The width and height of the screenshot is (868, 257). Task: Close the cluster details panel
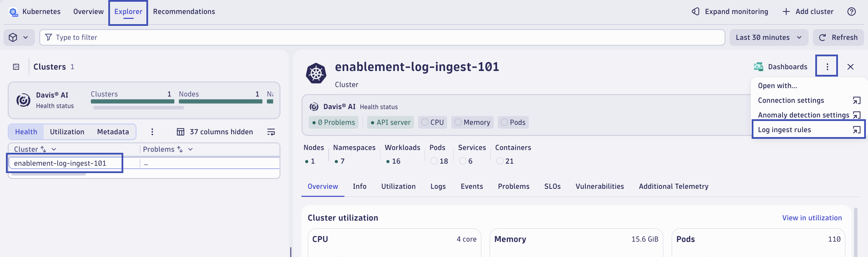click(x=851, y=67)
